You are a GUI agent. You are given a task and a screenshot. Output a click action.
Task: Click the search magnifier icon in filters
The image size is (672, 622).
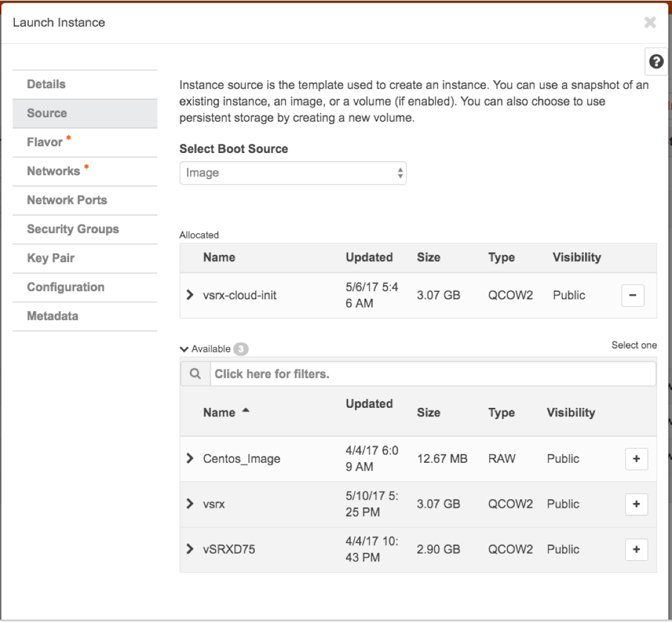tap(196, 374)
